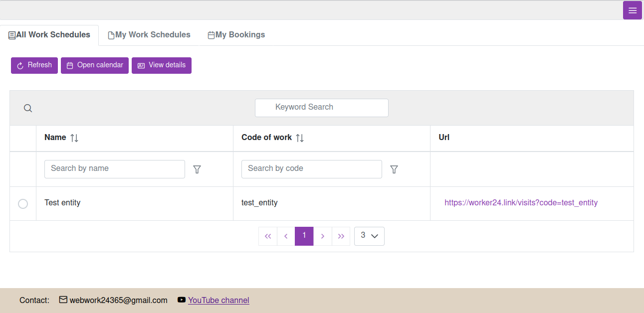This screenshot has height=313, width=644.
Task: Jump to last page with double-right chevron
Action: [341, 236]
